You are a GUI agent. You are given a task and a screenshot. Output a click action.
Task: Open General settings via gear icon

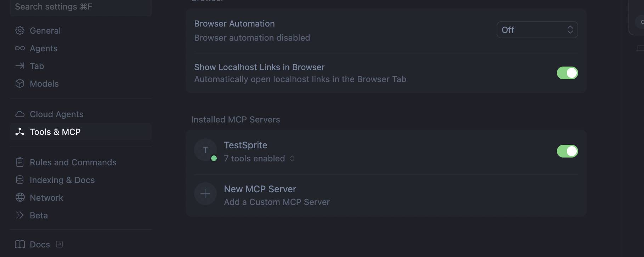coord(20,30)
